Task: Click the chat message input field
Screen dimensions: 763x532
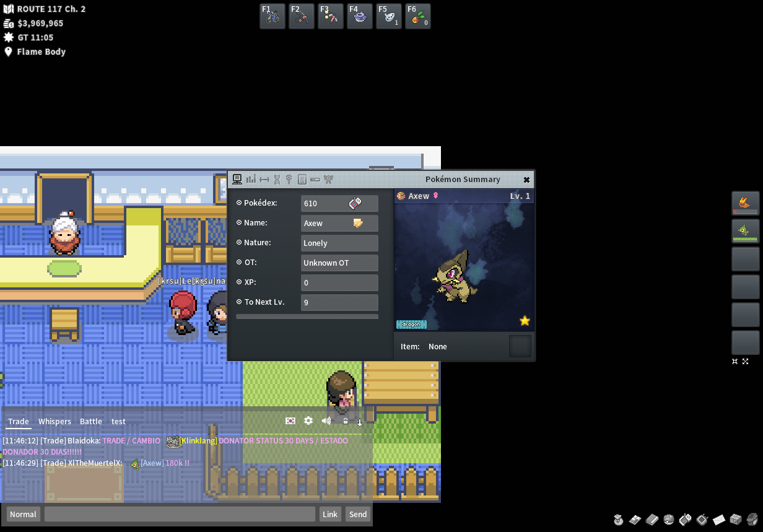Action: pos(180,514)
